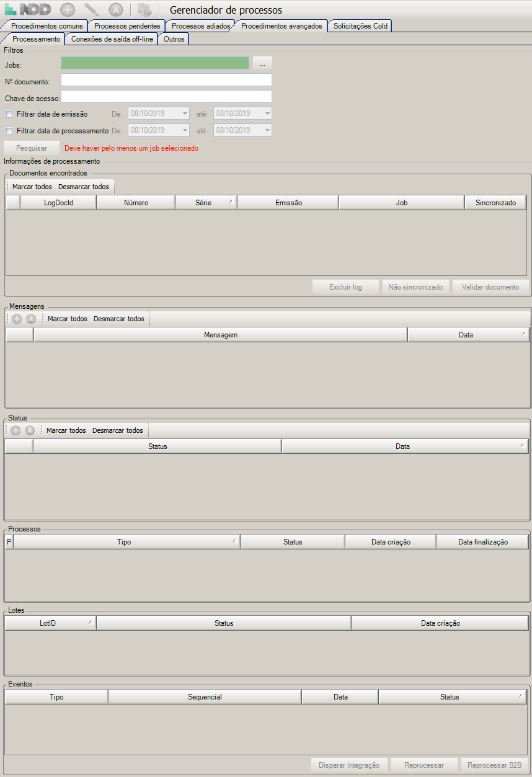Click Mensagem column header

tap(221, 335)
